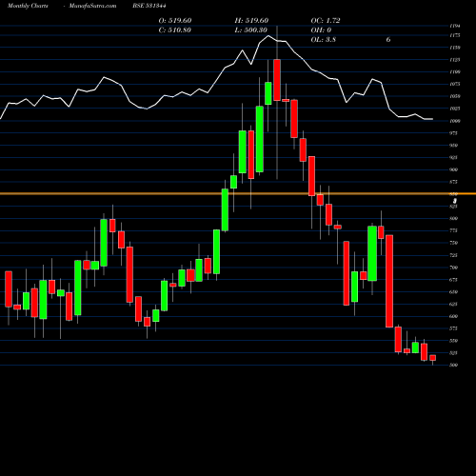476x476 pixels.
Task: Click the 800 price axis label
Action: pos(454,218)
